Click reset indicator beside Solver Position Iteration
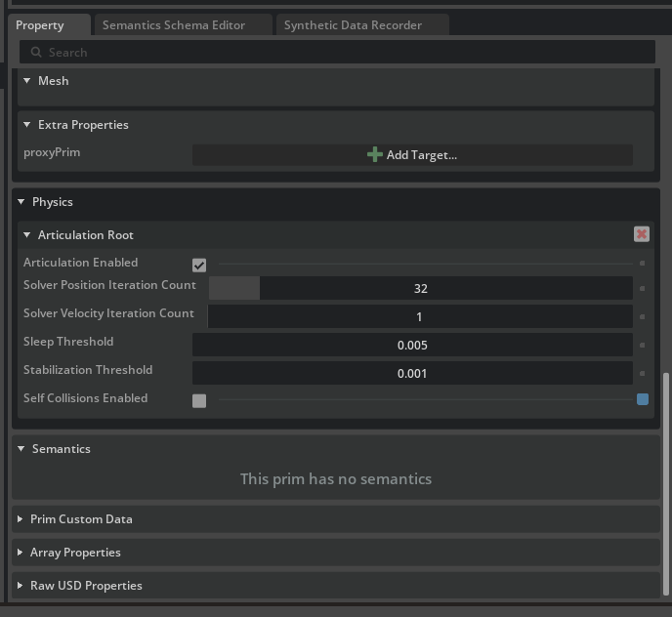Image resolution: width=672 pixels, height=617 pixels. coord(642,289)
